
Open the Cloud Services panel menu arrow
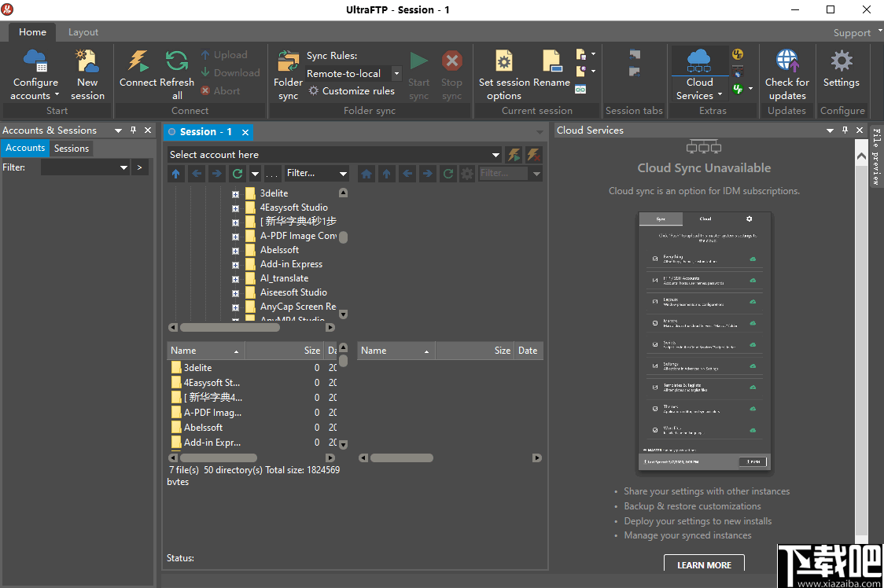pyautogui.click(x=830, y=130)
